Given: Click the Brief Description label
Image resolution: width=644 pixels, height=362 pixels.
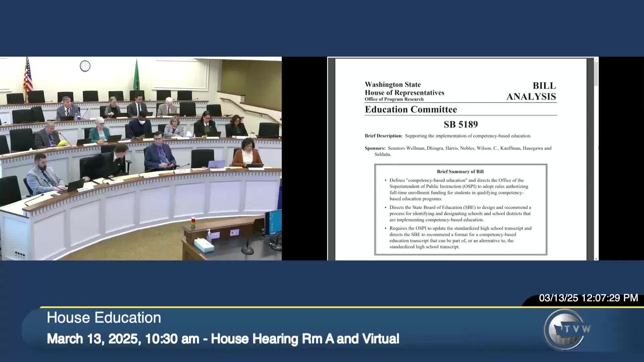Looking at the screenshot, I should (383, 136).
